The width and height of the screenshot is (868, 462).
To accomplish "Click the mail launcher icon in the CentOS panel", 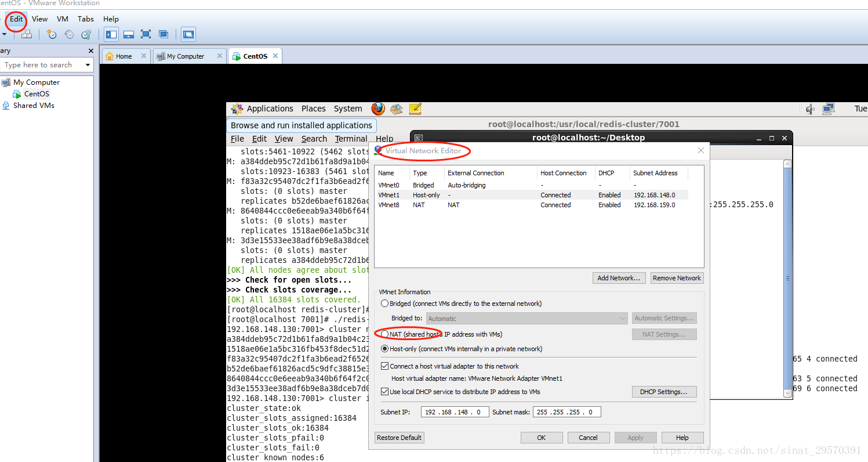I will coord(397,109).
